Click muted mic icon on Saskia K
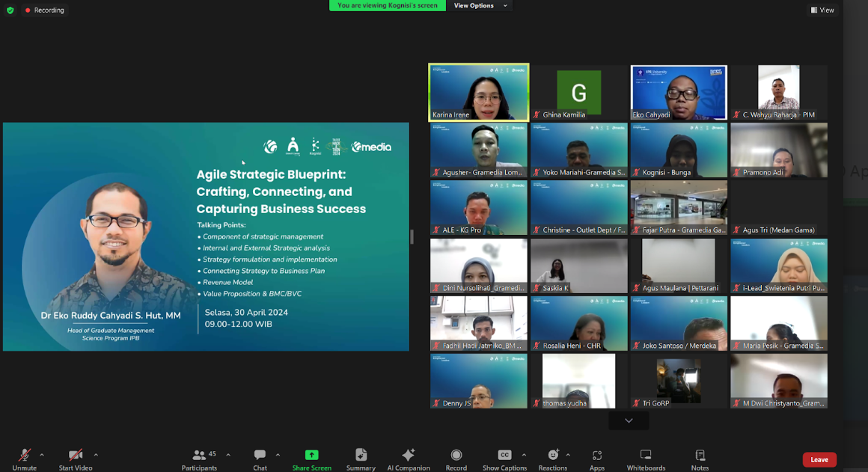This screenshot has width=868, height=472. (x=537, y=288)
